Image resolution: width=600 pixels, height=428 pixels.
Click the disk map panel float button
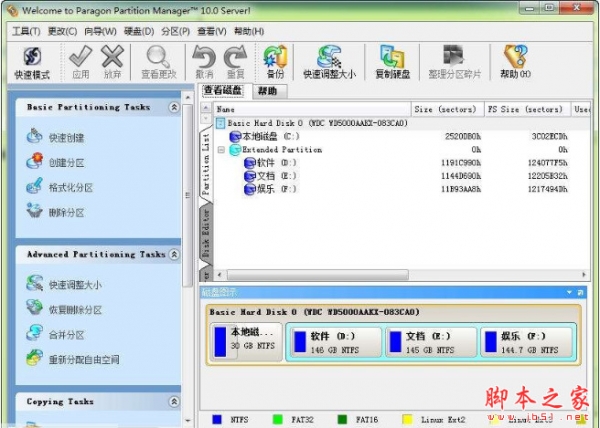[580, 292]
